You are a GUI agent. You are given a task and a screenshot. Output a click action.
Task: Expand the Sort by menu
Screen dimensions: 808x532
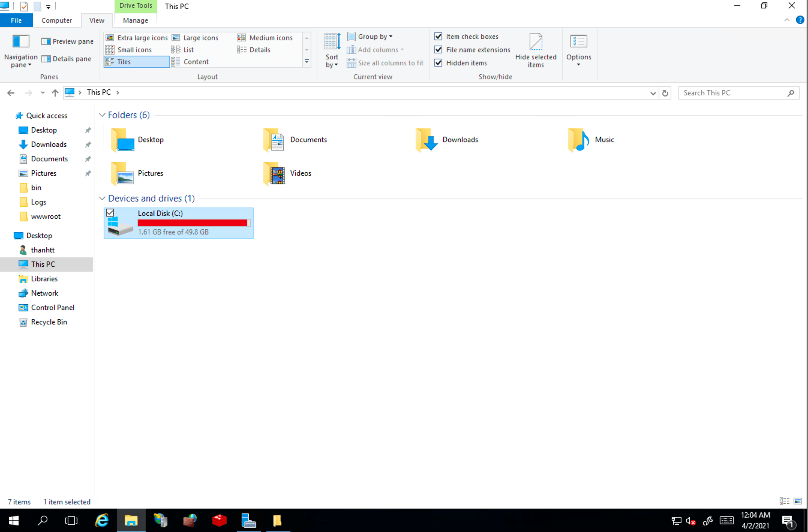click(332, 61)
